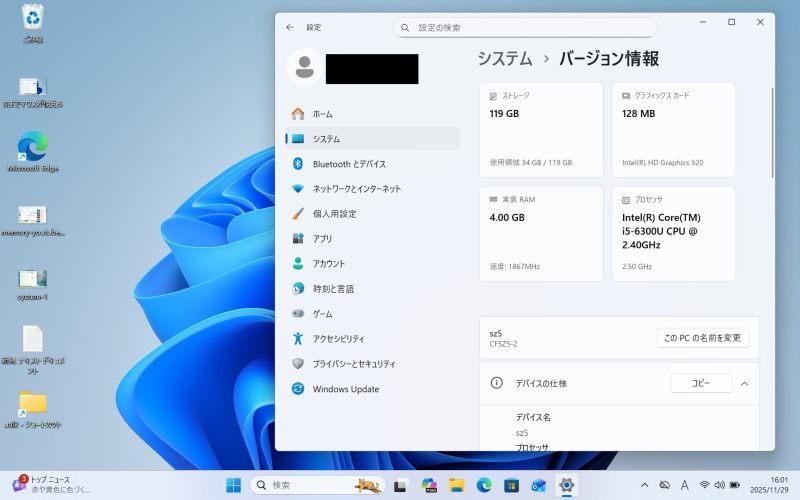The image size is (800, 500).
Task: Click the back arrow in Settings
Action: click(x=290, y=28)
